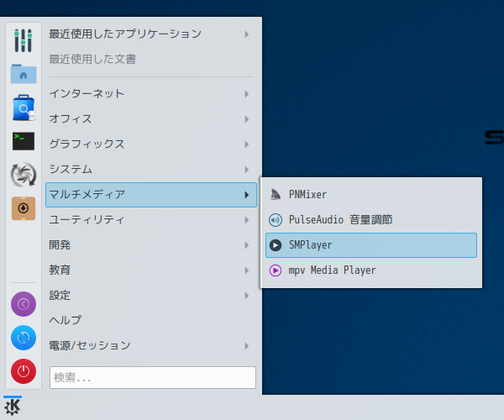Expand the 設定 submenu arrow
Viewport: 504px width, 420px height.
(x=246, y=296)
